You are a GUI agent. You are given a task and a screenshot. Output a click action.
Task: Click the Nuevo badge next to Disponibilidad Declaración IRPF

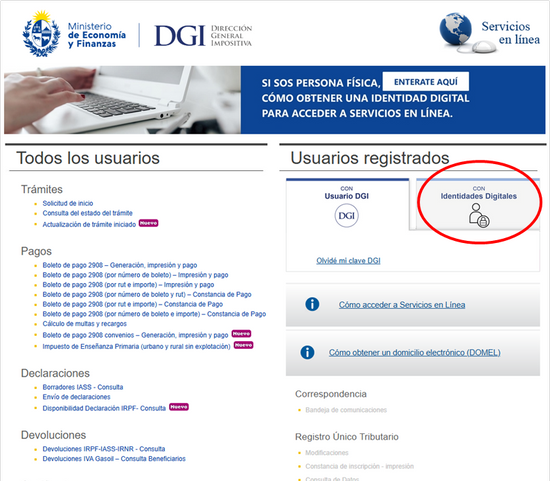point(179,407)
